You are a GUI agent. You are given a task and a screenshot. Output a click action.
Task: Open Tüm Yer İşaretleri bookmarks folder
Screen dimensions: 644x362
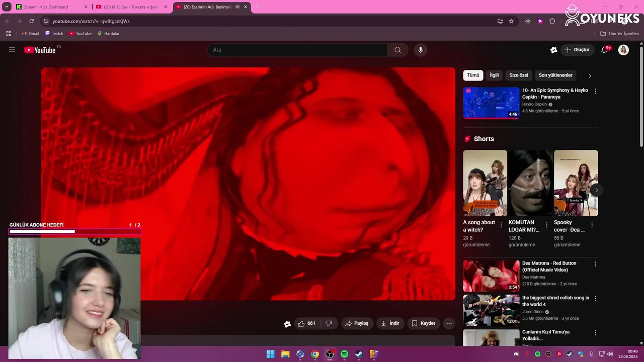click(619, 33)
